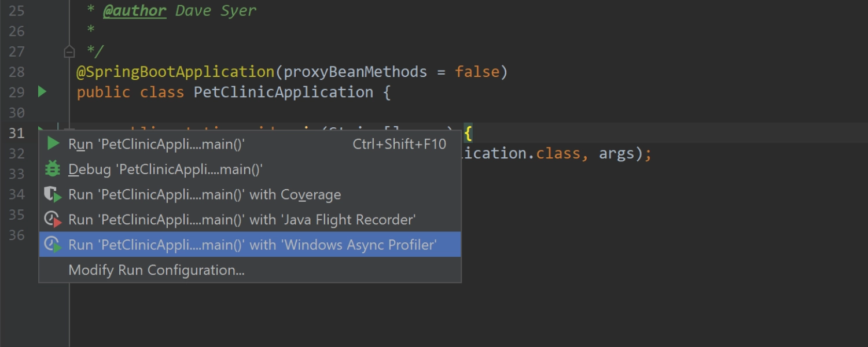Click the 'args' parameter on line 32

point(617,154)
